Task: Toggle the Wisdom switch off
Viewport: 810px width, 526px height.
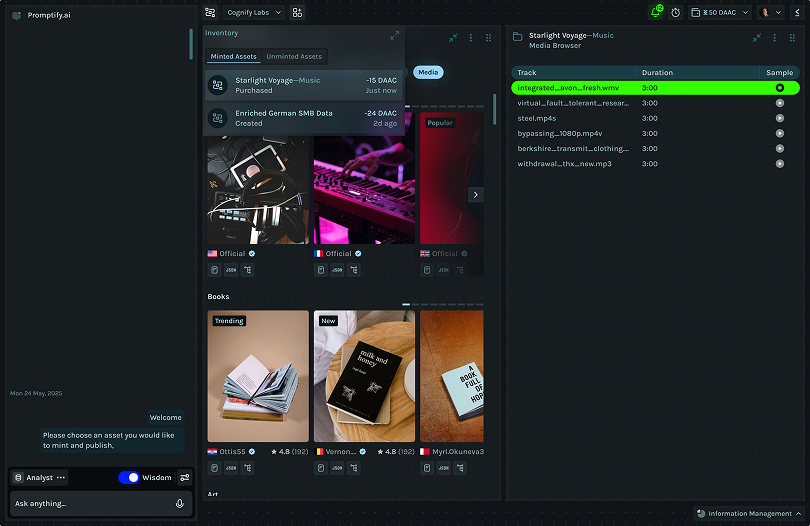Action: [129, 477]
